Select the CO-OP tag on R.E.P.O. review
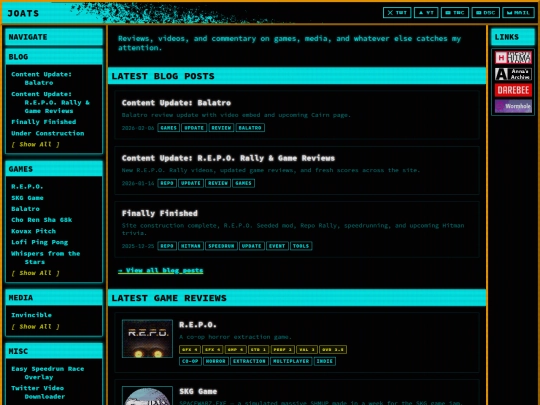 190,361
